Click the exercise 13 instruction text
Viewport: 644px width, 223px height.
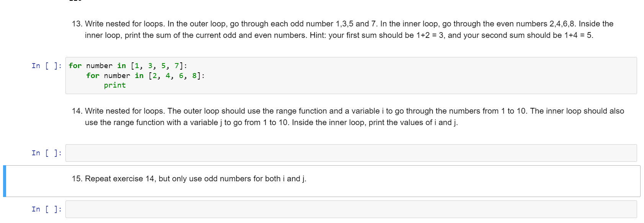point(268,24)
